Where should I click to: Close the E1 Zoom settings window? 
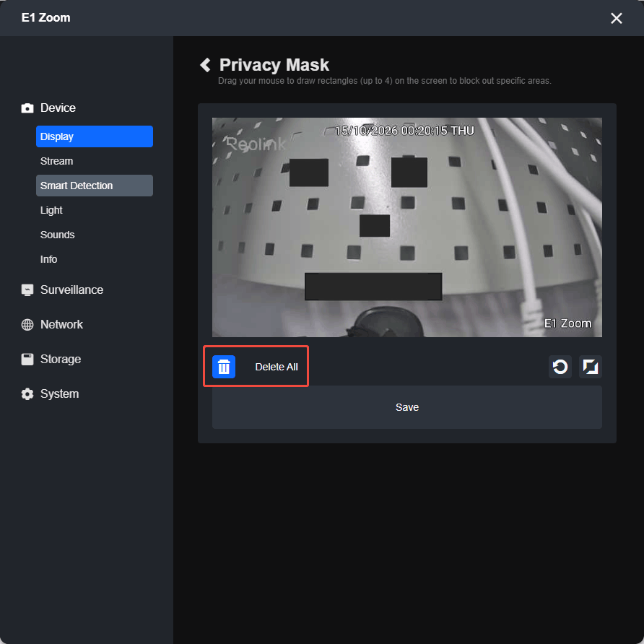pos(616,18)
